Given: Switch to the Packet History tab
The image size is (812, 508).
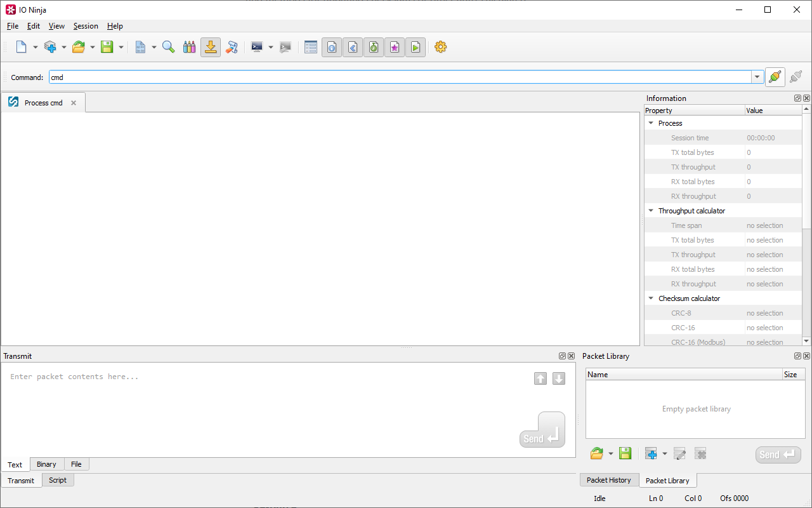Looking at the screenshot, I should pyautogui.click(x=609, y=480).
